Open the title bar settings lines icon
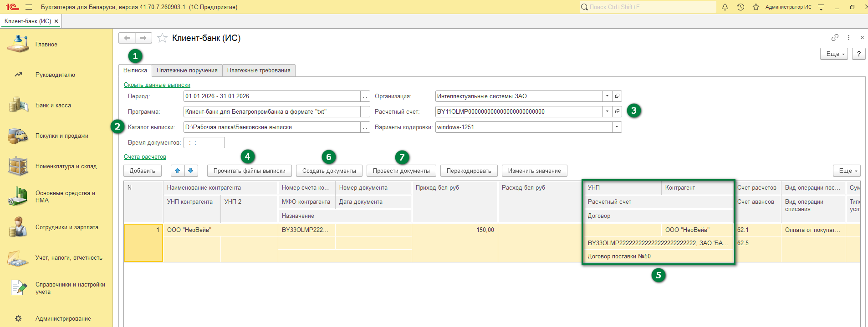This screenshot has width=868, height=327. pyautogui.click(x=821, y=7)
